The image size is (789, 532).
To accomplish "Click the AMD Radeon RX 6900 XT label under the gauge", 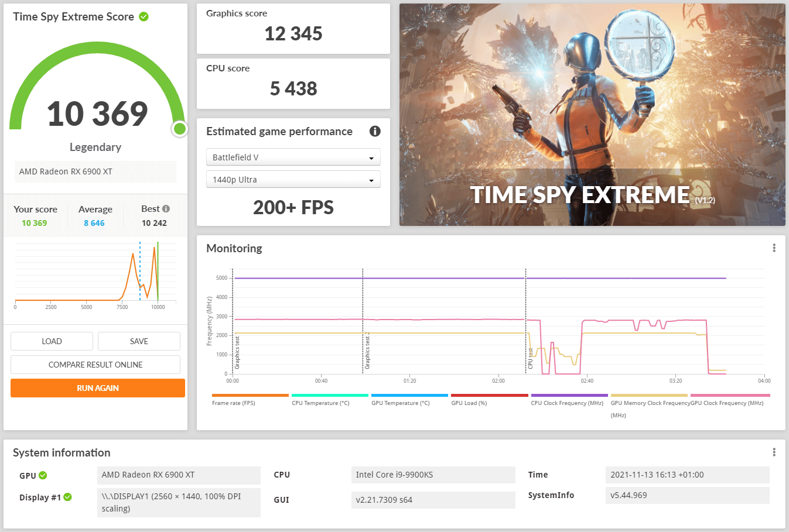I will [95, 171].
